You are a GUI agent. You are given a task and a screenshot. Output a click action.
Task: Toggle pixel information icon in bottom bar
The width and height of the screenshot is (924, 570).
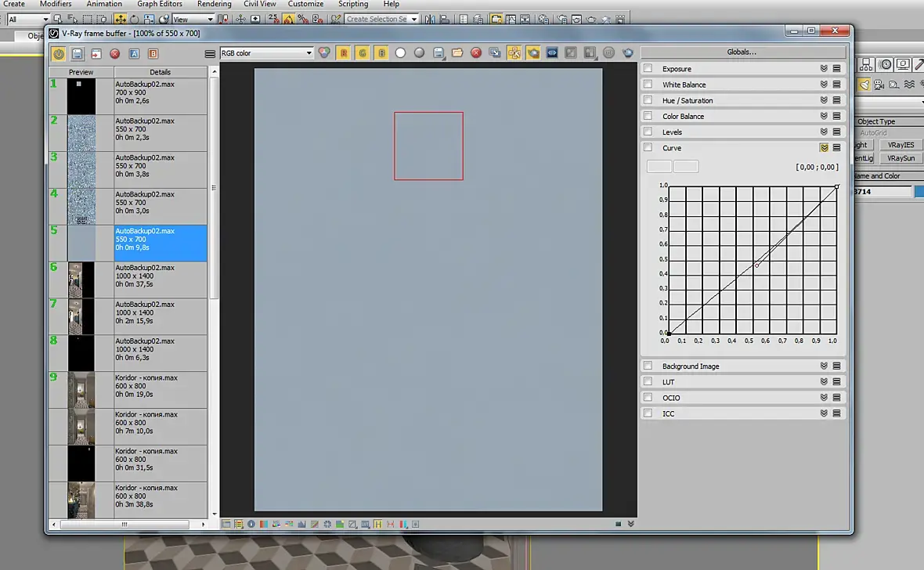click(x=251, y=524)
